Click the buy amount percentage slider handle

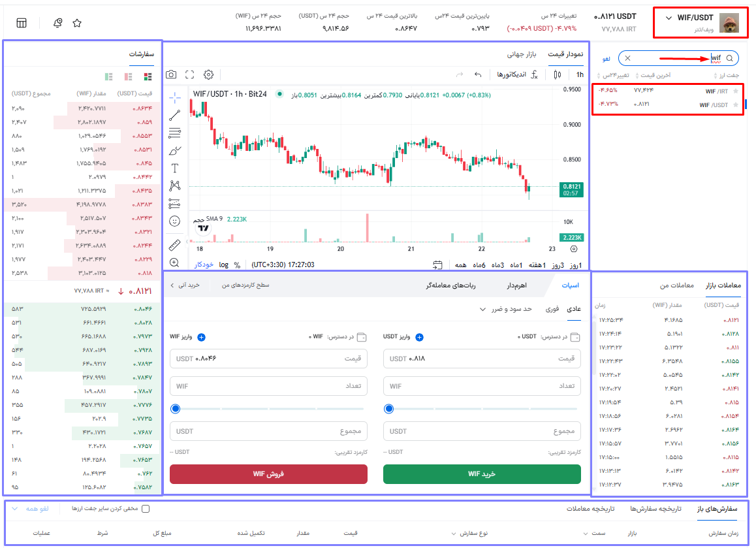389,409
